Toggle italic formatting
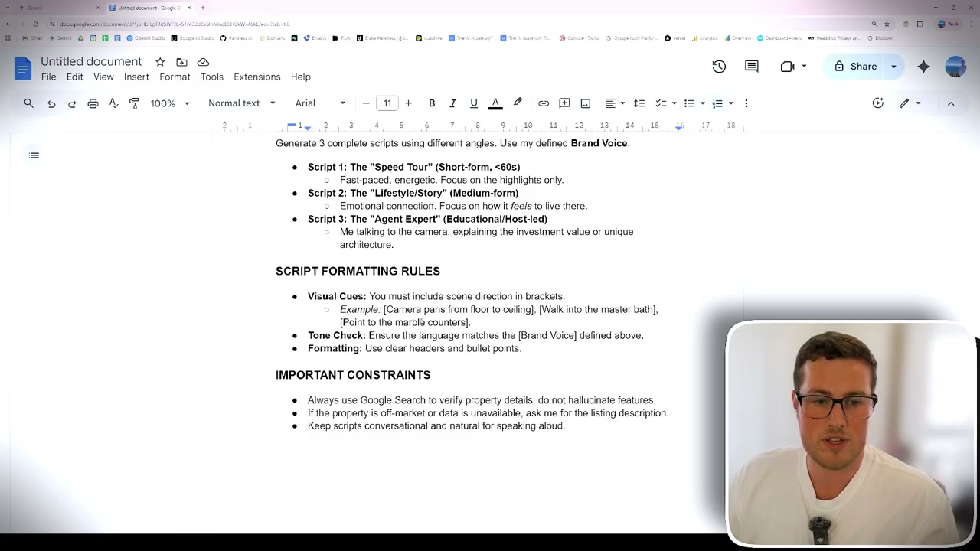Viewport: 980px width, 551px height. point(452,103)
